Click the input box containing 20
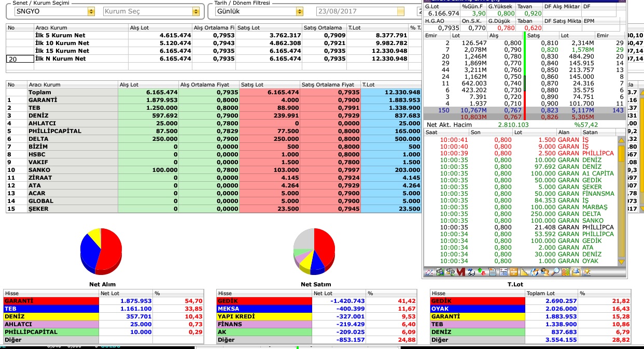 (x=20, y=59)
